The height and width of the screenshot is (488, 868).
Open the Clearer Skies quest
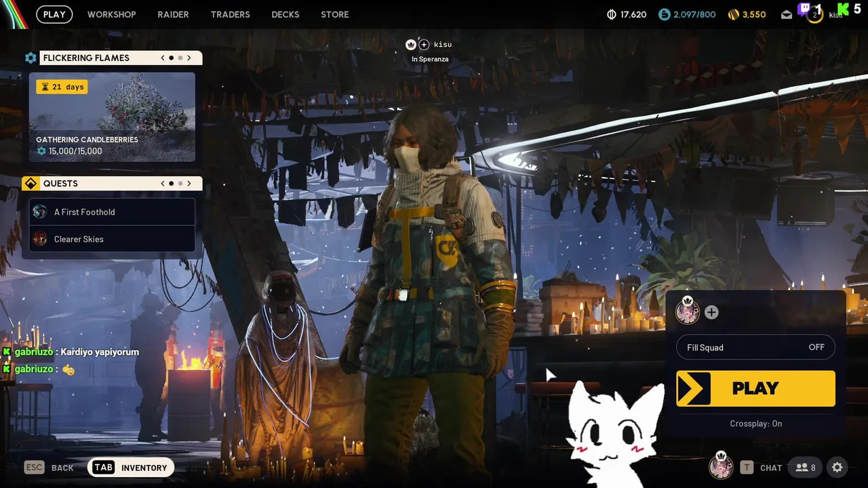point(112,239)
